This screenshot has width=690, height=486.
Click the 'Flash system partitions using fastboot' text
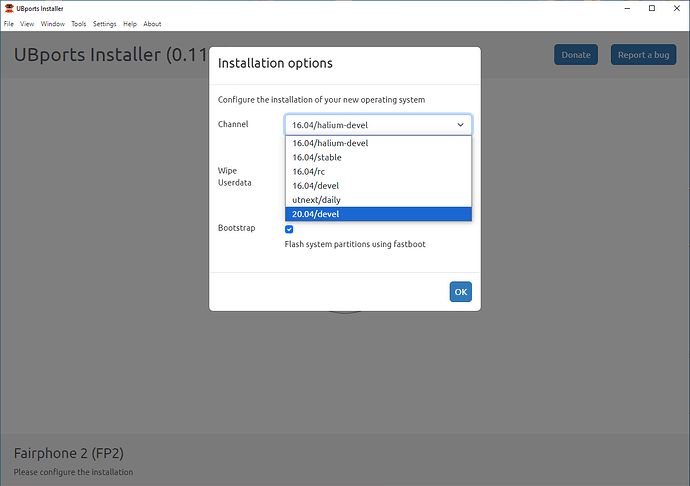(x=355, y=244)
